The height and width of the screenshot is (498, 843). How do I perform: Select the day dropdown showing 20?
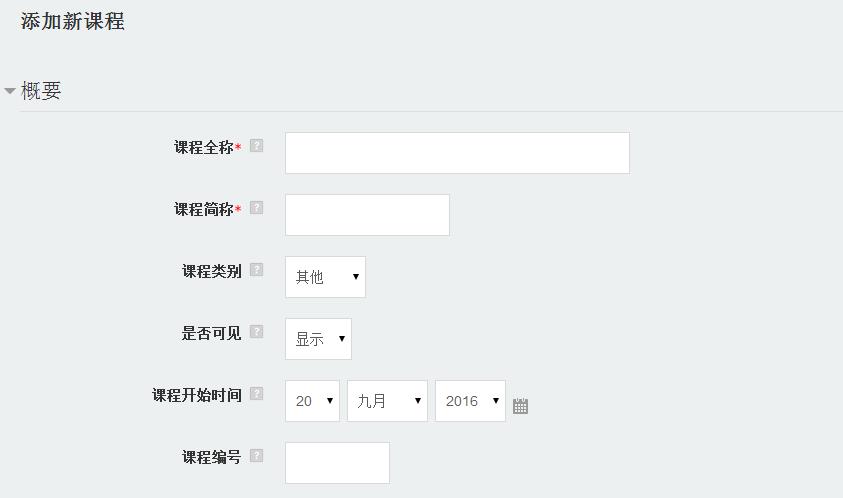click(312, 401)
